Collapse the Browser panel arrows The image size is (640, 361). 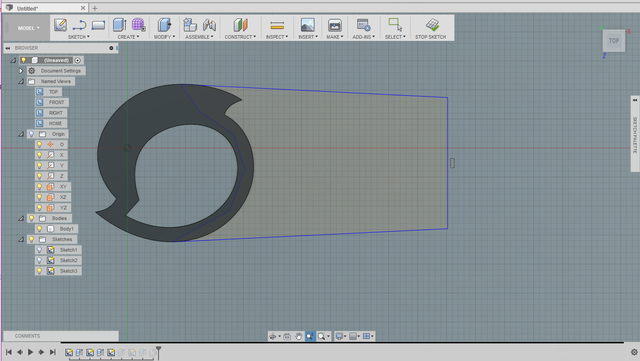(8, 48)
